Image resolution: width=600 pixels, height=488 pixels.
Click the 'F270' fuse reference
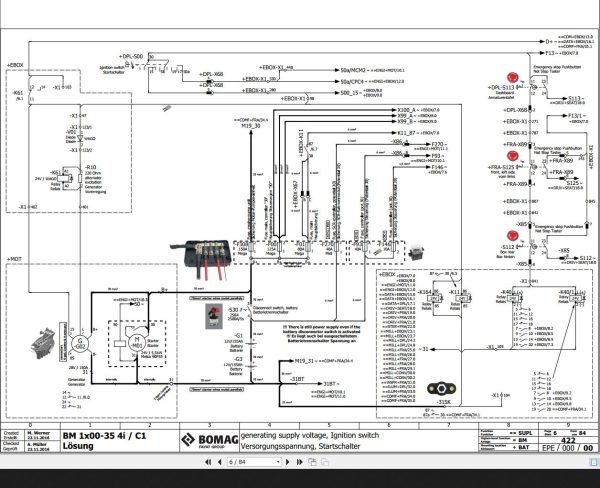tap(437, 145)
